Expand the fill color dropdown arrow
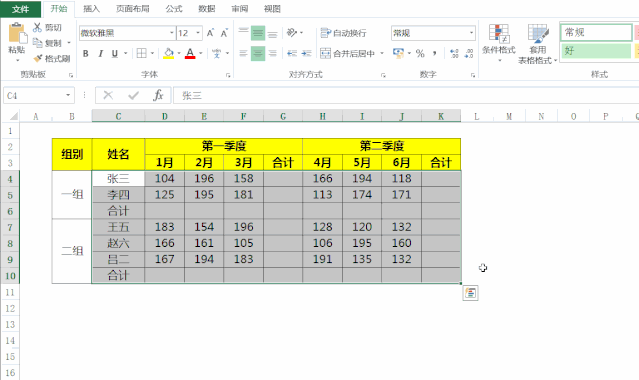 click(179, 53)
